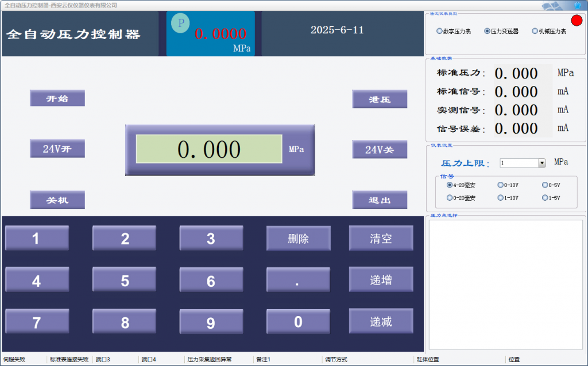
Task: Select the 机械压力表 instrument type
Action: (x=535, y=32)
